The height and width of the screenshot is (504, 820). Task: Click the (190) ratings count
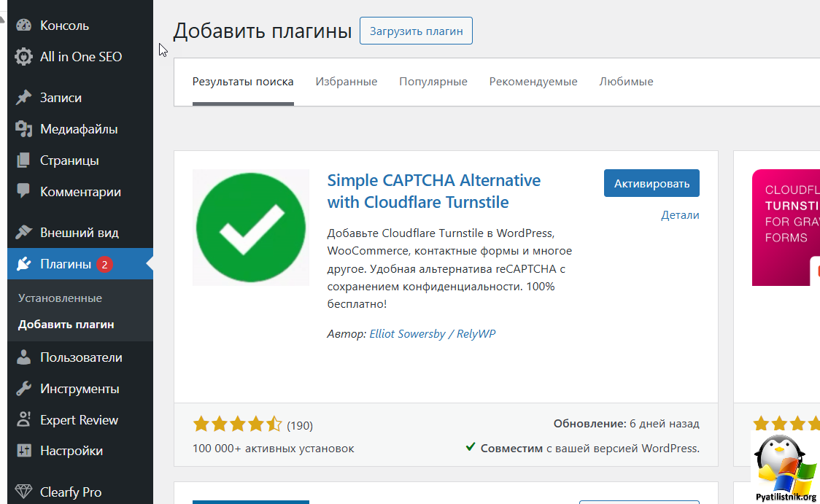300,425
